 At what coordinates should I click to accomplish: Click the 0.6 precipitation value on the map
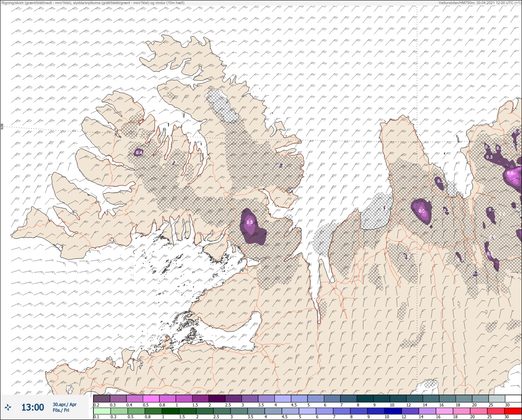(510, 173)
